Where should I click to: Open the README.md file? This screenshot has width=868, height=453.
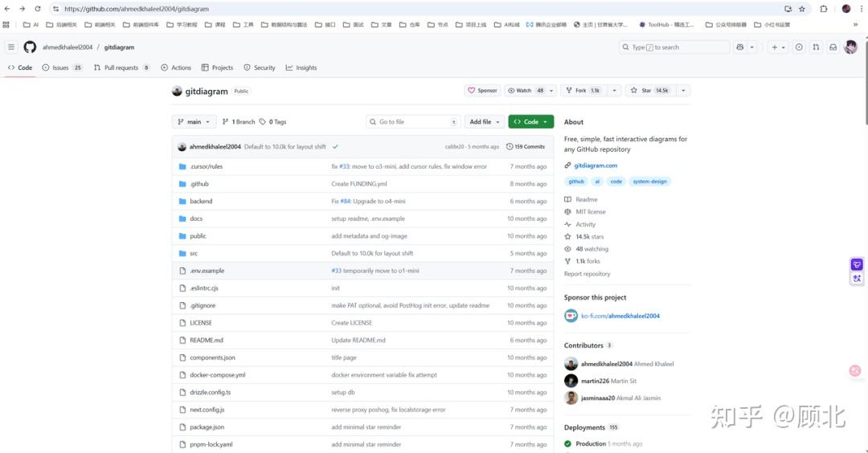coord(207,341)
